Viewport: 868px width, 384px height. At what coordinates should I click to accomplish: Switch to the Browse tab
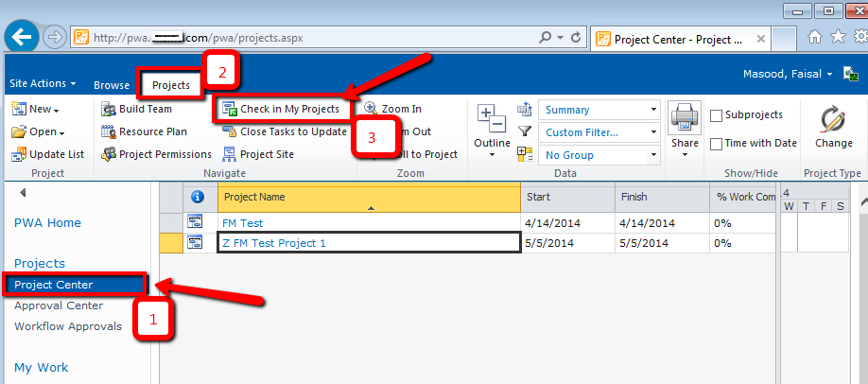[x=112, y=85]
